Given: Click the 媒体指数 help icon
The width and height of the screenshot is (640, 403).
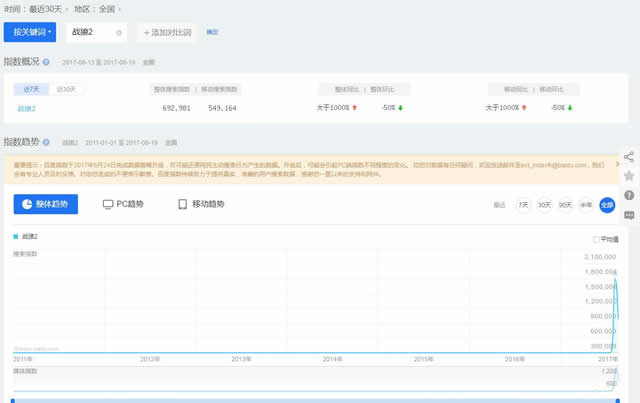Looking at the screenshot, I should click(43, 371).
